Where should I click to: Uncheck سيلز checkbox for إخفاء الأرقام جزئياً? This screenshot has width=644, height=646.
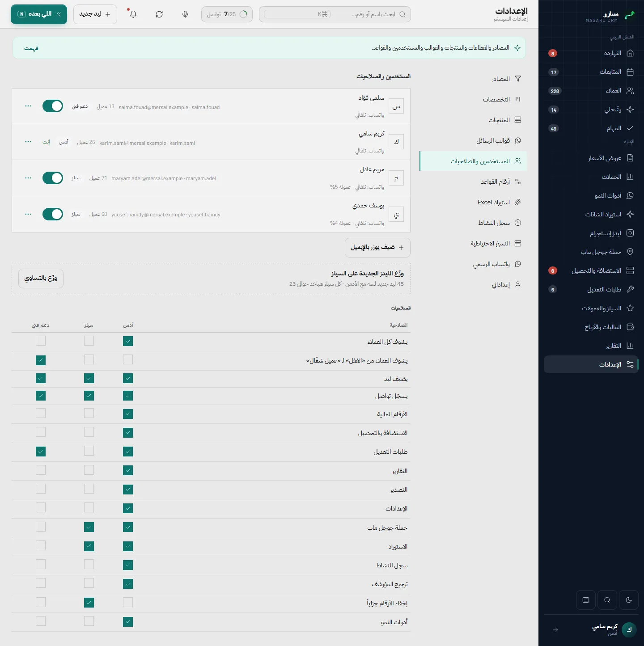(89, 603)
